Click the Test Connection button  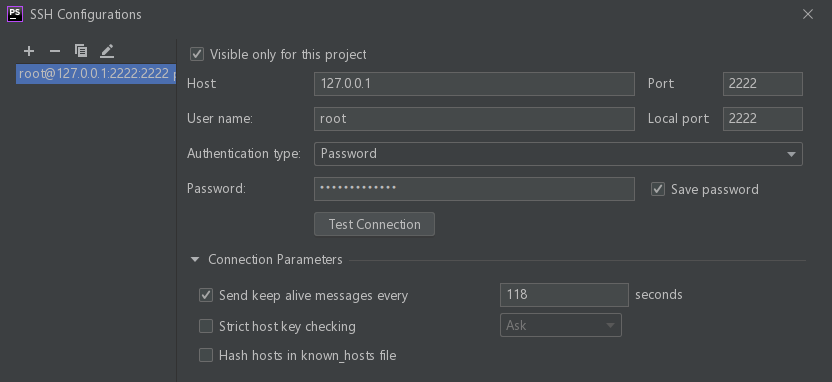click(374, 224)
